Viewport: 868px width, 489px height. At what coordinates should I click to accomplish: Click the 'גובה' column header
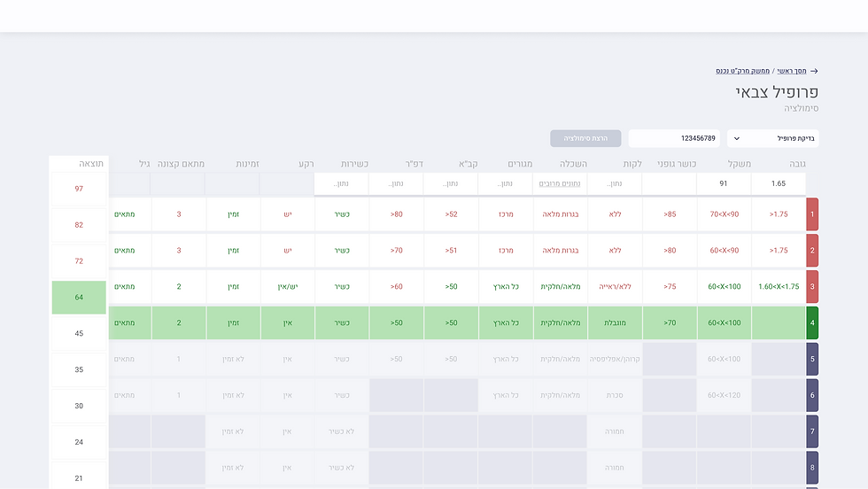797,164
